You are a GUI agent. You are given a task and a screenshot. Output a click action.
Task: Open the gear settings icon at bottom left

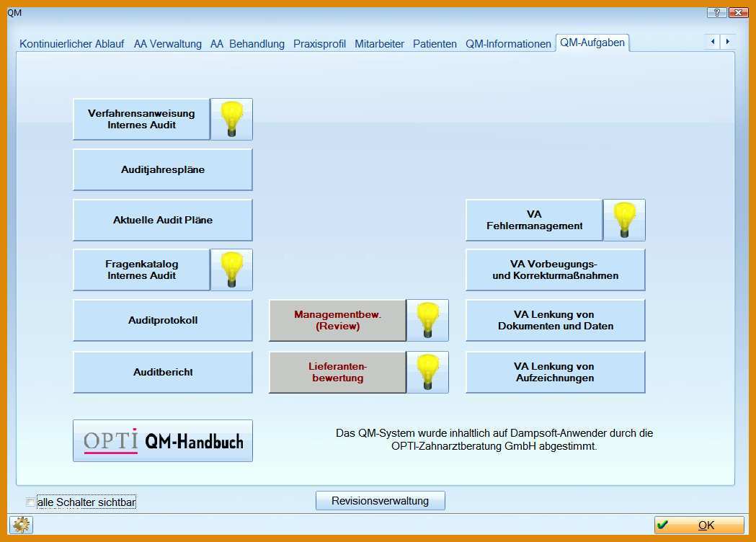[21, 525]
